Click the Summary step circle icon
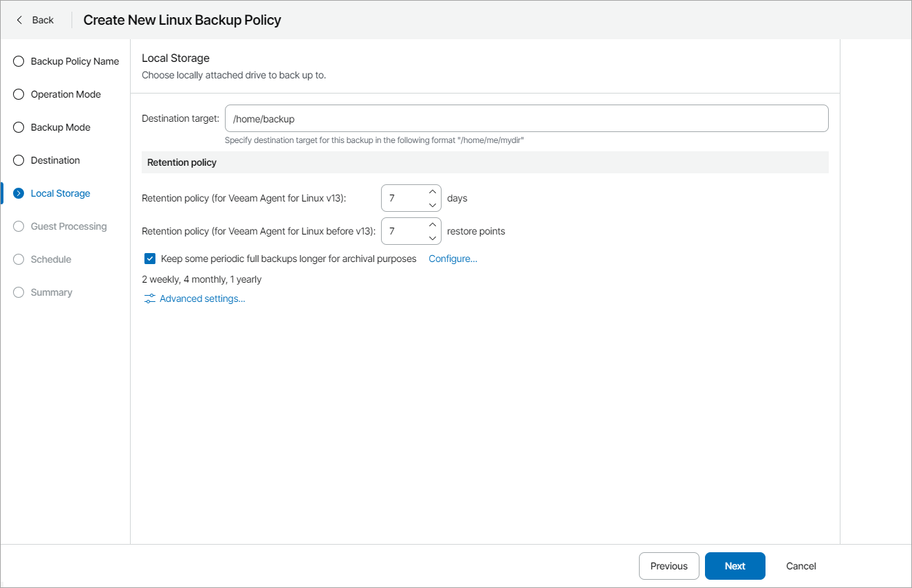Image resolution: width=912 pixels, height=588 pixels. click(18, 292)
